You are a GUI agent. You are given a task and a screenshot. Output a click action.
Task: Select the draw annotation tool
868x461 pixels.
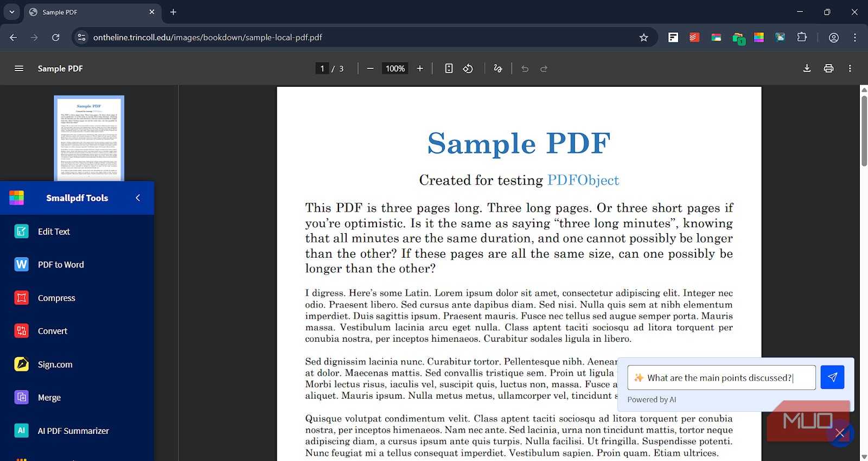(x=498, y=68)
